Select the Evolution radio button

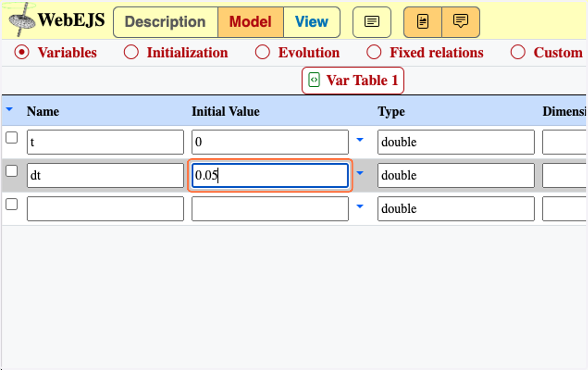tap(263, 52)
